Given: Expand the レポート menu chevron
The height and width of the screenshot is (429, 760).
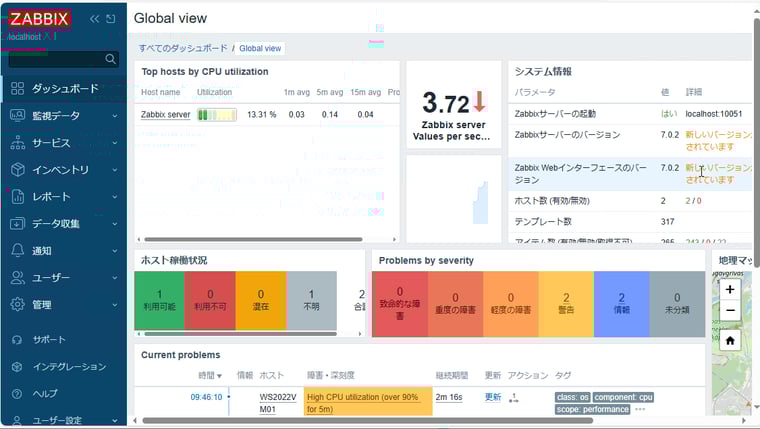Looking at the screenshot, I should pos(115,197).
